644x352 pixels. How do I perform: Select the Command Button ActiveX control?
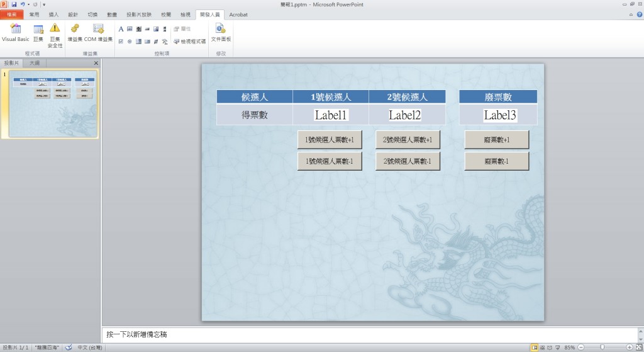[147, 29]
